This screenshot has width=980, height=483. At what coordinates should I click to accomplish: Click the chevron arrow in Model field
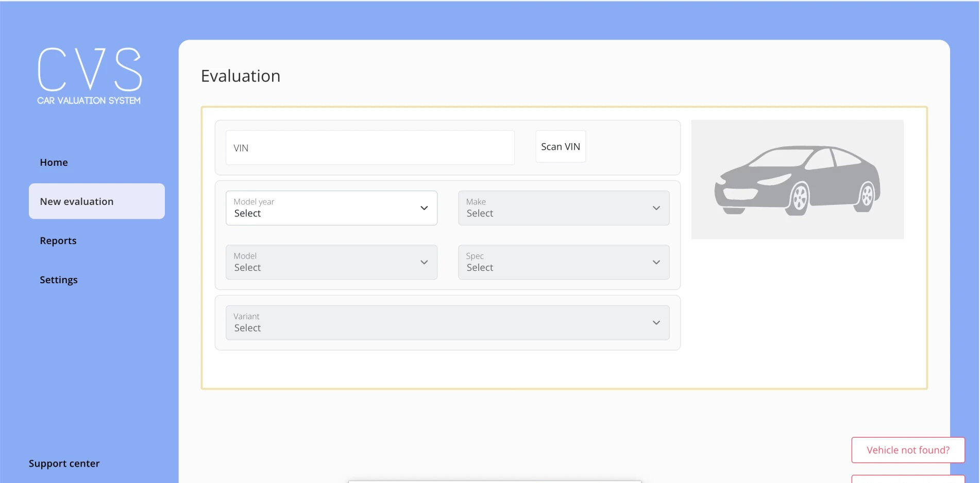[424, 262]
